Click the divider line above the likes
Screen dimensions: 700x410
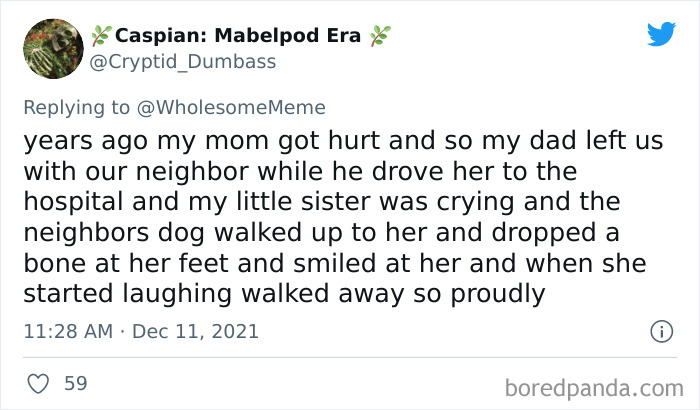pos(350,357)
